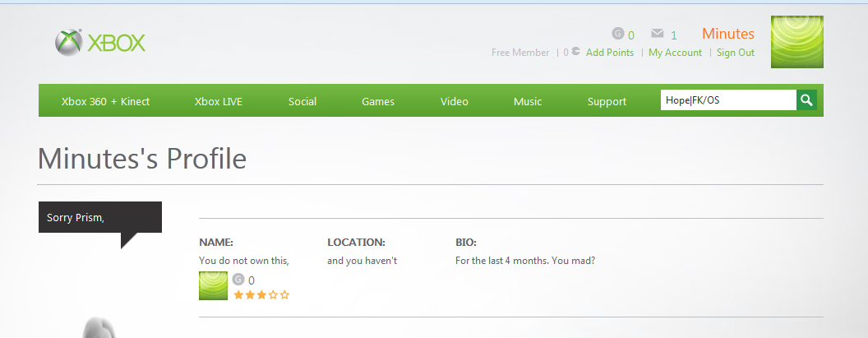Click the search field containing Hope|FK/OS
The width and height of the screenshot is (868, 338).
pos(728,100)
